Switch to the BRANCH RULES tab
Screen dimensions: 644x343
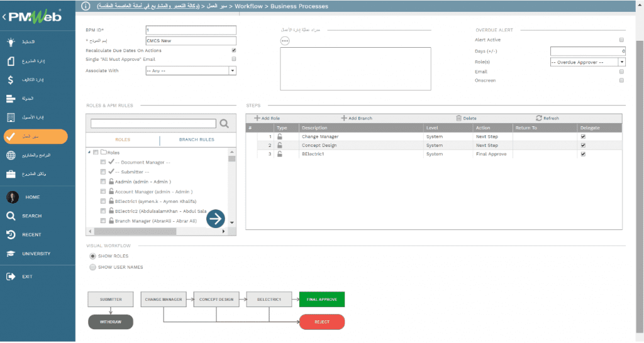(x=197, y=139)
